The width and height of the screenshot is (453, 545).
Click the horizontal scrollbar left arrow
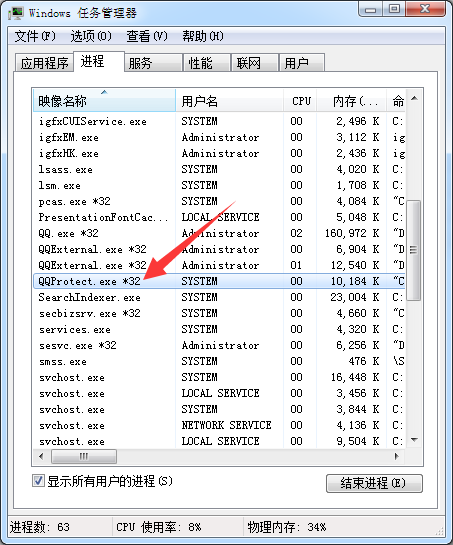click(x=41, y=456)
